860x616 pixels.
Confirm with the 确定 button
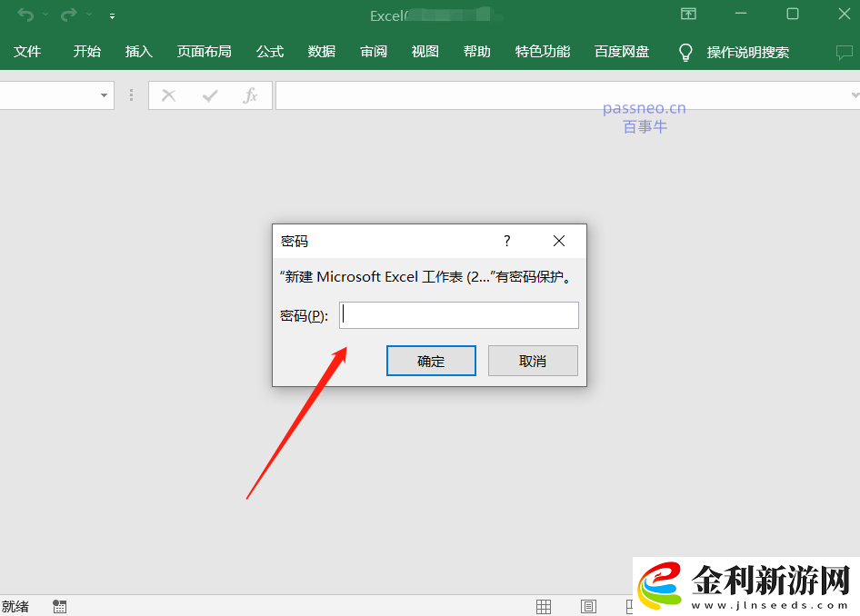[431, 361]
